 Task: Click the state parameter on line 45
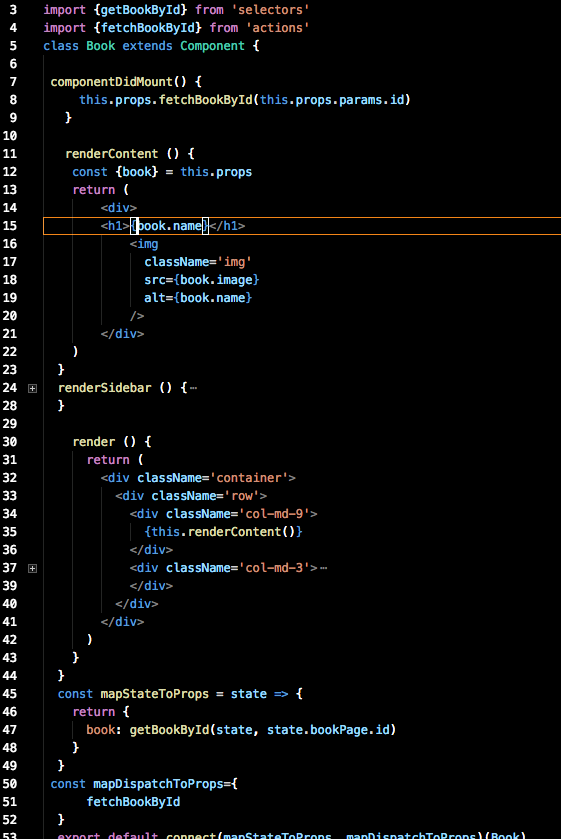(249, 694)
